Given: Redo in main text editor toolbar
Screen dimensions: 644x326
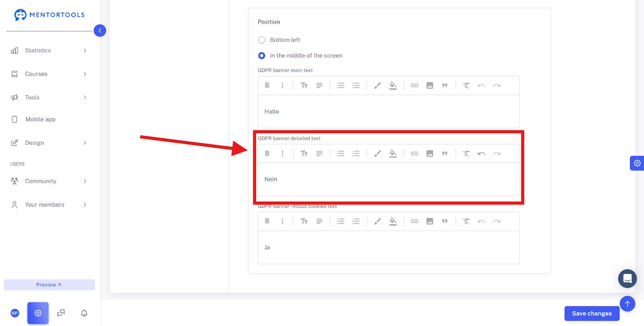Looking at the screenshot, I should point(497,85).
